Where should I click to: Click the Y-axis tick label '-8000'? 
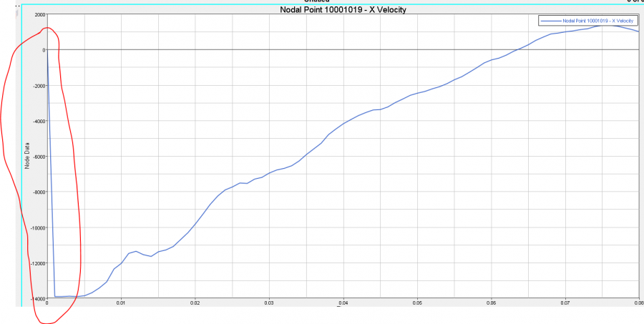pos(39,192)
